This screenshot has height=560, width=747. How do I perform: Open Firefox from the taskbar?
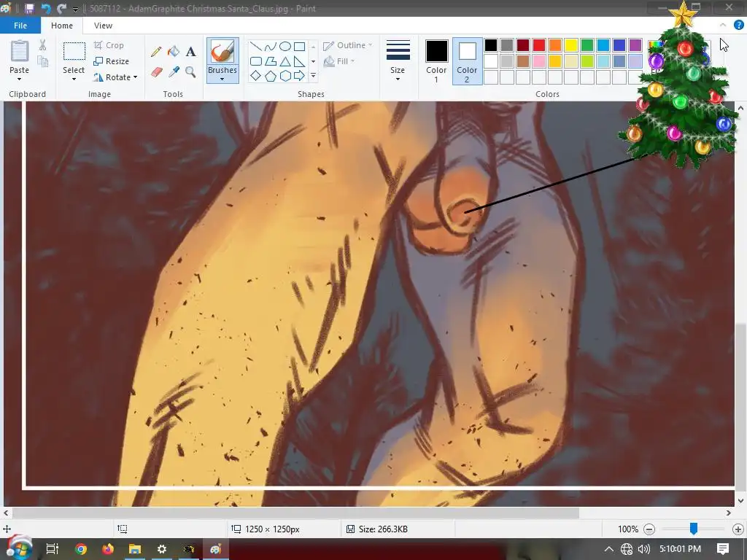click(x=108, y=549)
